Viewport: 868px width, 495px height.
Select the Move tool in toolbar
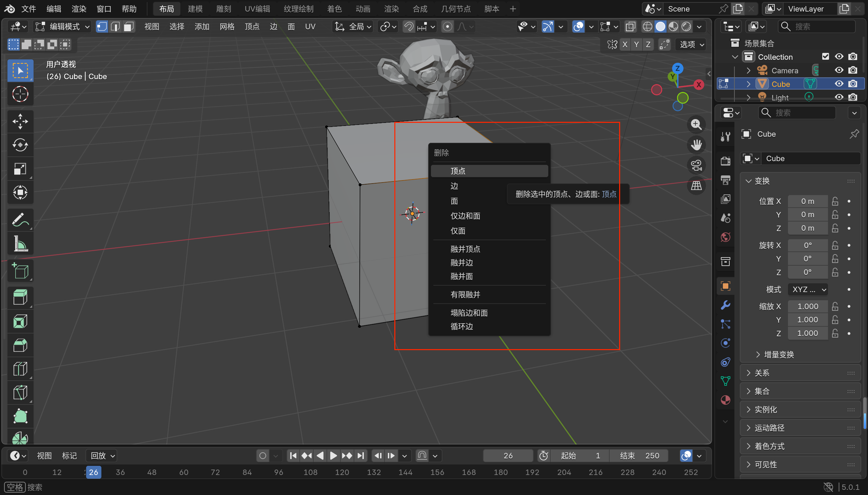(x=20, y=121)
